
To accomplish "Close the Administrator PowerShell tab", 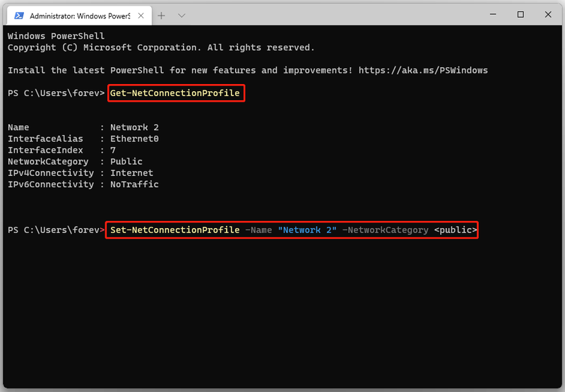I will click(x=141, y=16).
